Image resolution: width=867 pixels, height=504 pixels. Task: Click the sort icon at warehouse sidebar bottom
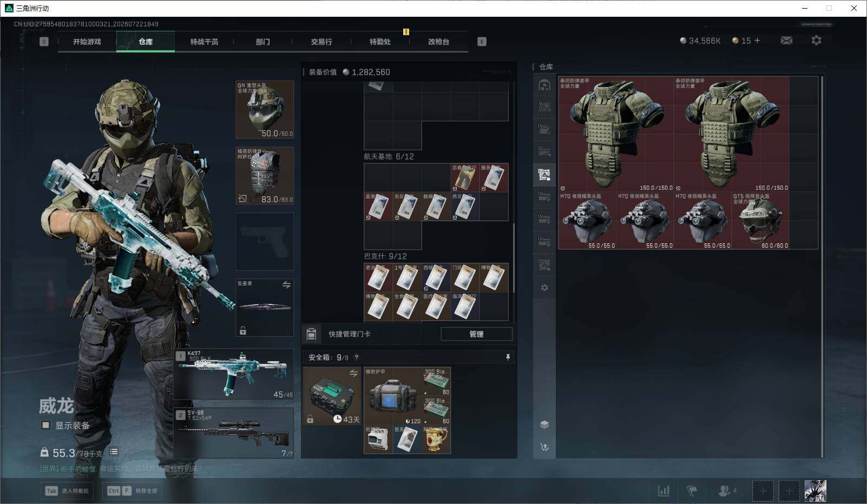click(544, 447)
